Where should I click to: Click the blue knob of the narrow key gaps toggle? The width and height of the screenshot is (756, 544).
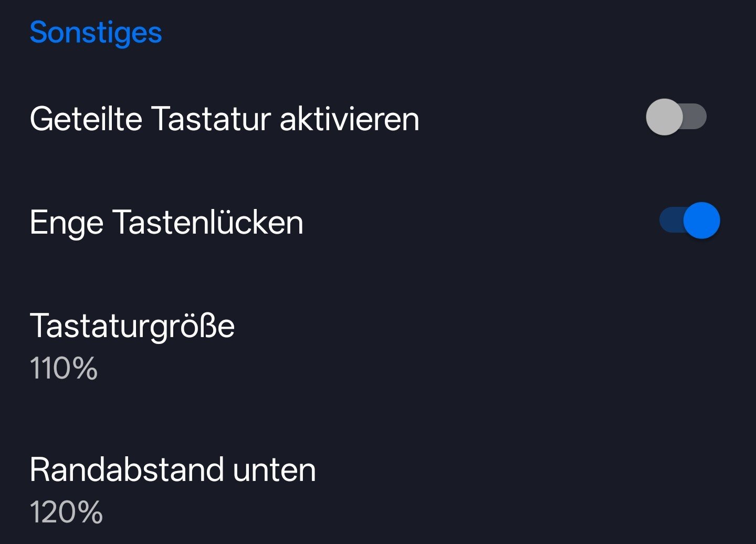pyautogui.click(x=701, y=221)
